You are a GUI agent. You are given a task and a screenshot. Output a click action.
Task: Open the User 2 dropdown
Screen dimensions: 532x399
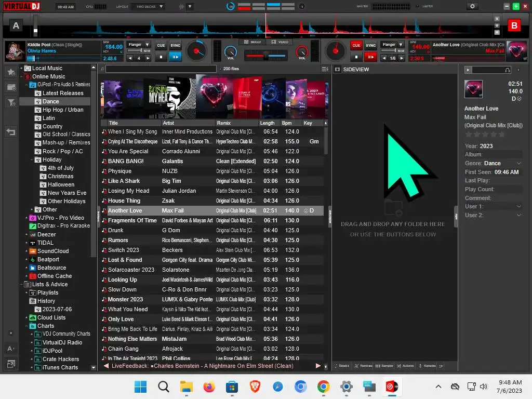point(518,215)
